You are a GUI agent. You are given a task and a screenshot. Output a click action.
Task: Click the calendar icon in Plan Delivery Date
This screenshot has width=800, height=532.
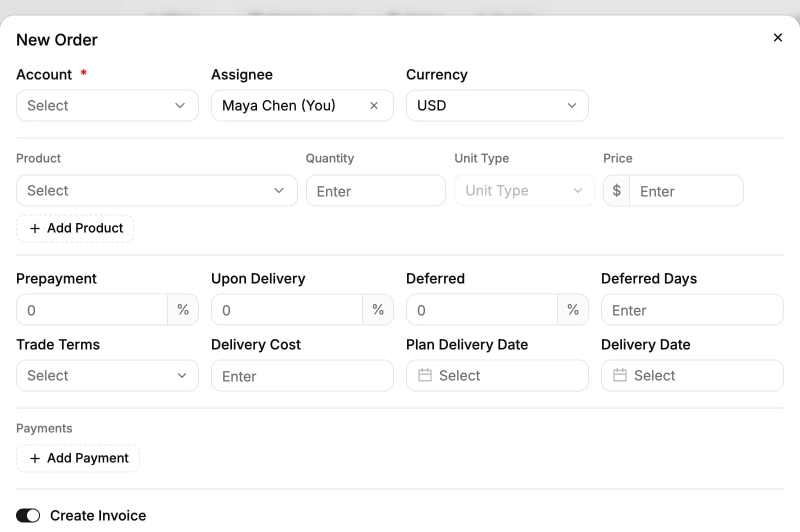click(424, 375)
